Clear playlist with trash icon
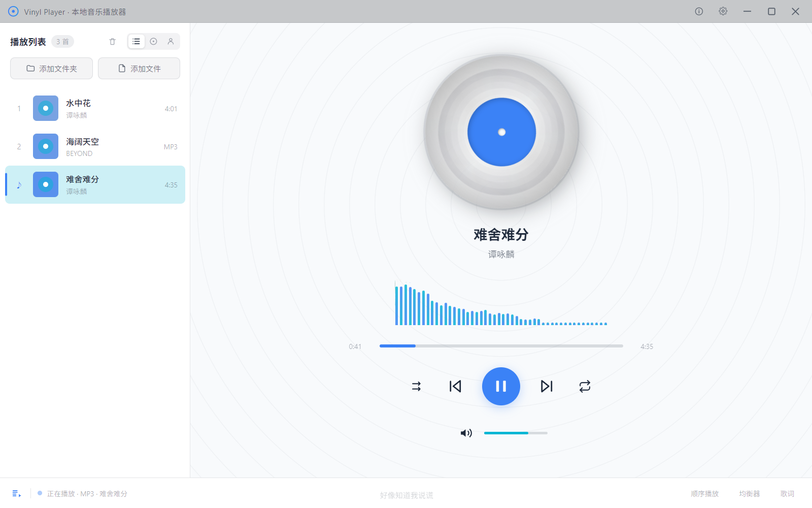Image resolution: width=812 pixels, height=508 pixels. 113,42
